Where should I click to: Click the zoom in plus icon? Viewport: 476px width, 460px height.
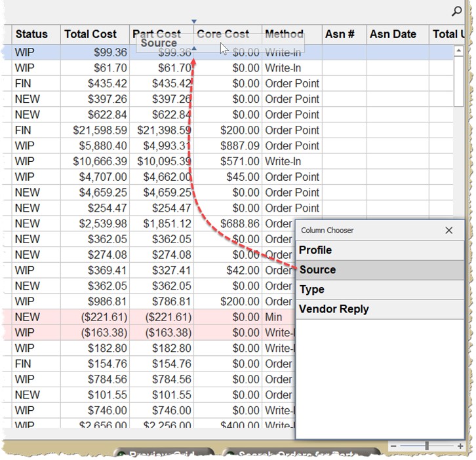(461, 446)
